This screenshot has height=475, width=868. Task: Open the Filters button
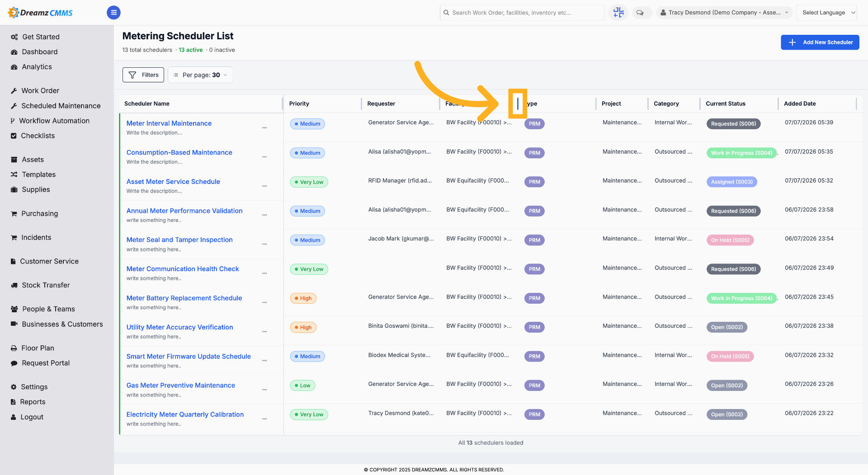point(143,75)
